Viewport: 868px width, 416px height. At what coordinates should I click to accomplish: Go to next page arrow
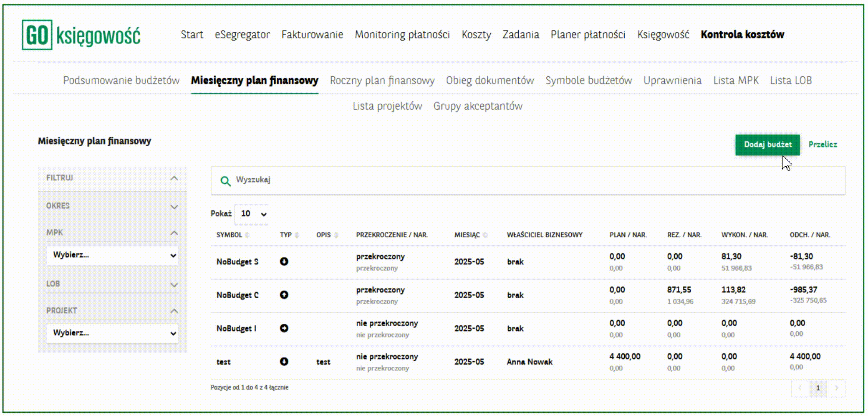pyautogui.click(x=837, y=388)
